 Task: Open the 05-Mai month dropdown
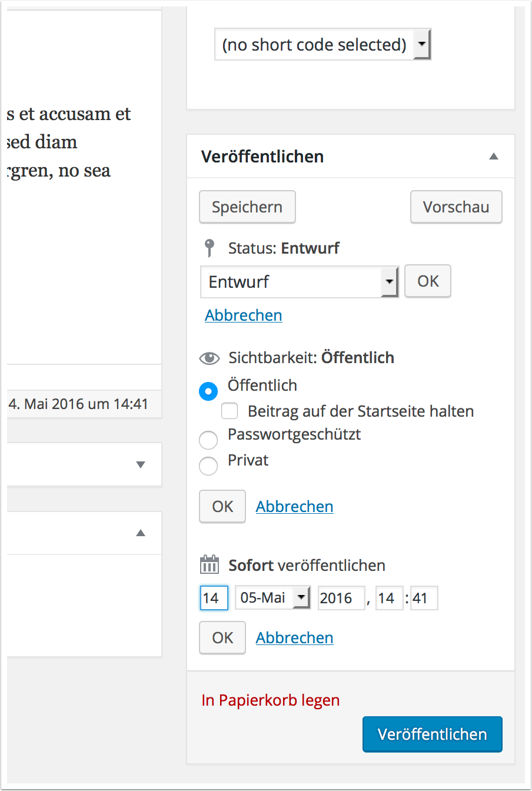(x=272, y=598)
